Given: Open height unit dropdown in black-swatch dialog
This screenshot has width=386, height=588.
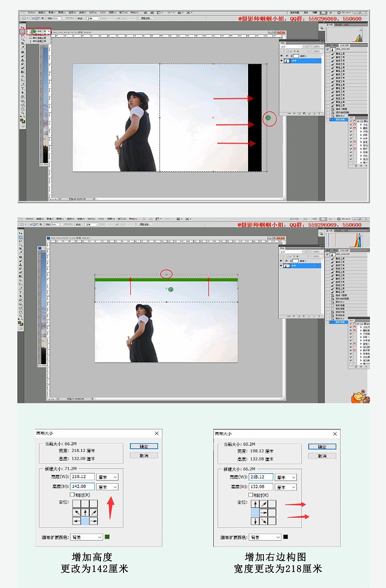Looking at the screenshot, I should [x=286, y=487].
